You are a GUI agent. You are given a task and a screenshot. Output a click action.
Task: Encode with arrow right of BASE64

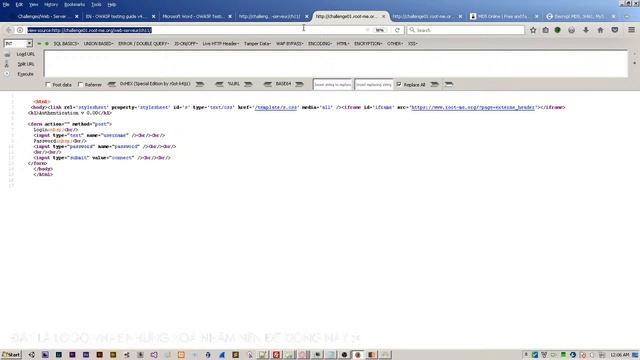point(299,84)
